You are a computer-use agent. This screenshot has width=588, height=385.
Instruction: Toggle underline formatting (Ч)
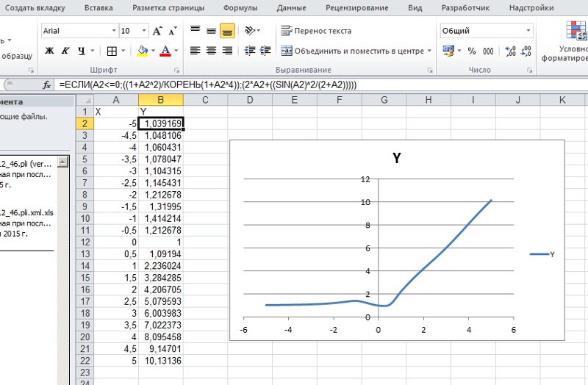[82, 51]
